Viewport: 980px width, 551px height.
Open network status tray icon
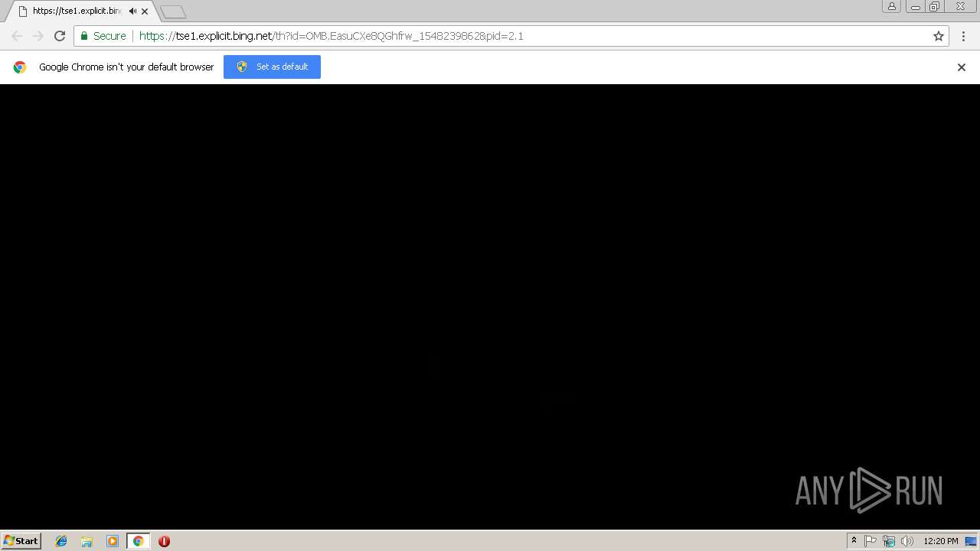tap(889, 541)
